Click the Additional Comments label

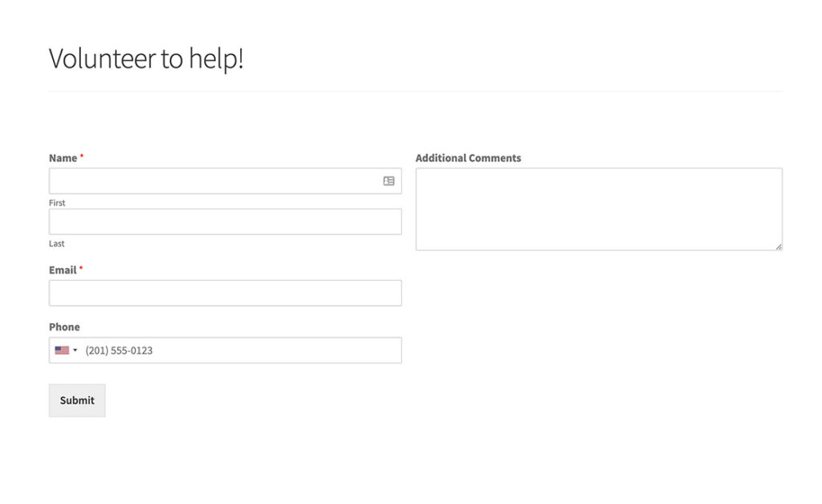[x=468, y=158]
